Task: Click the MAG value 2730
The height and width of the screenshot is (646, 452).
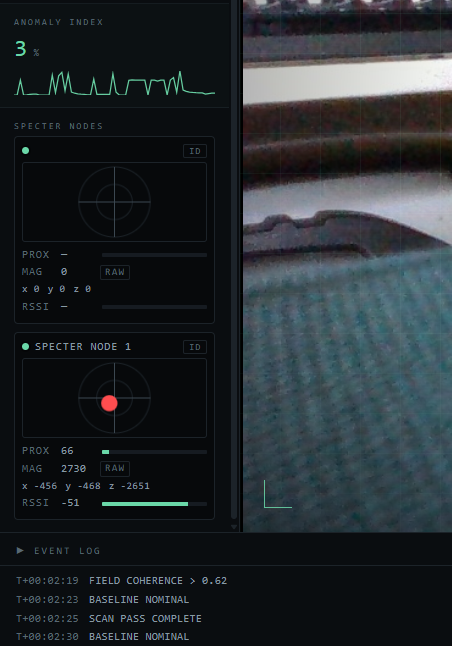Action: point(73,469)
